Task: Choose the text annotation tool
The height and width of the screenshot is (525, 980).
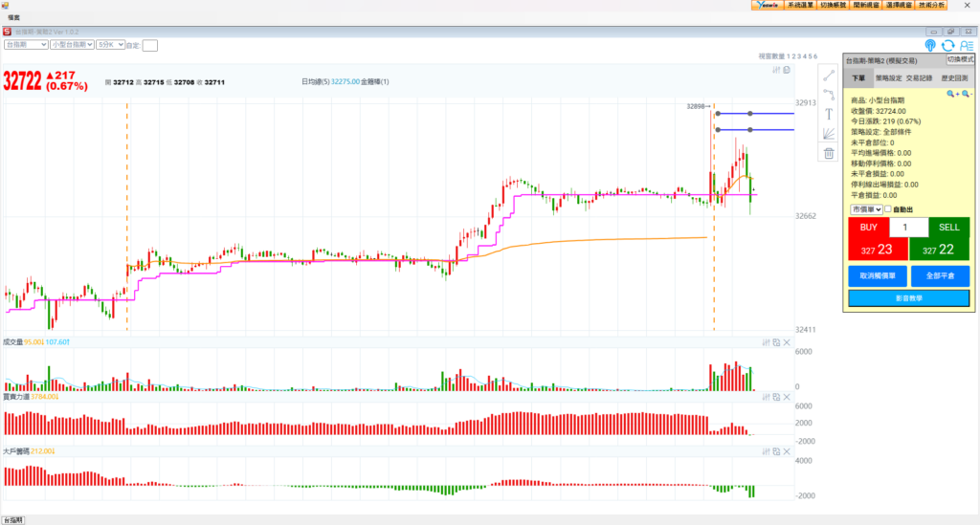Action: pyautogui.click(x=829, y=114)
